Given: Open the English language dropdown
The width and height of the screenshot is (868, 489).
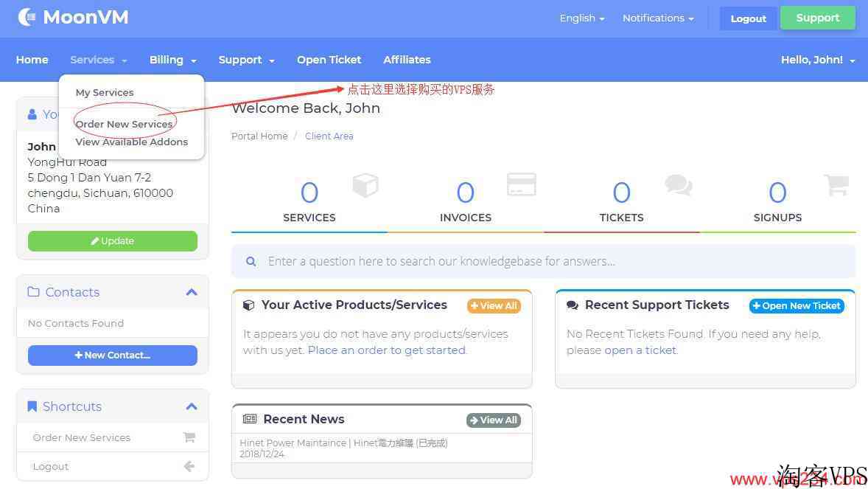Looking at the screenshot, I should pyautogui.click(x=582, y=18).
